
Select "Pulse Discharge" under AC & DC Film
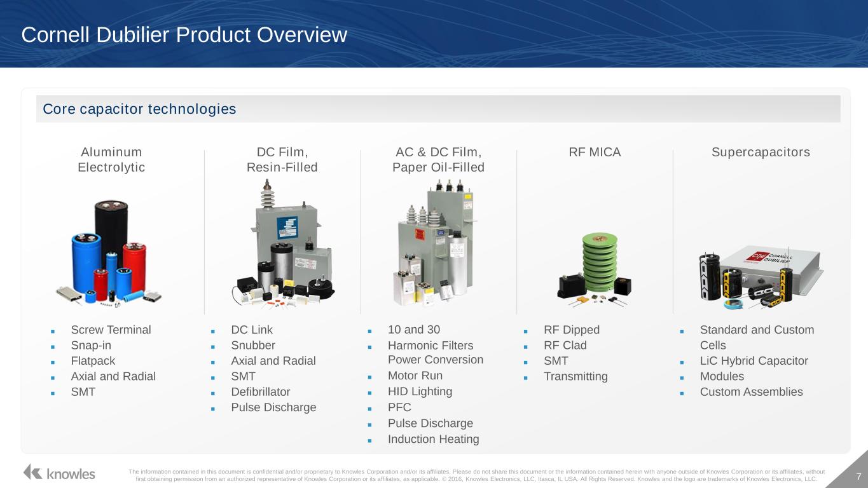click(431, 423)
